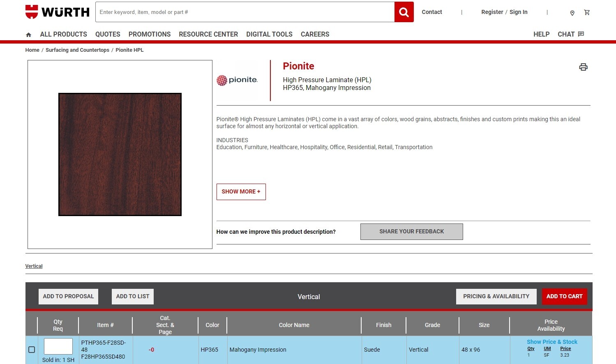This screenshot has height=364, width=616.
Task: Open the chat icon
Action: pyautogui.click(x=581, y=34)
